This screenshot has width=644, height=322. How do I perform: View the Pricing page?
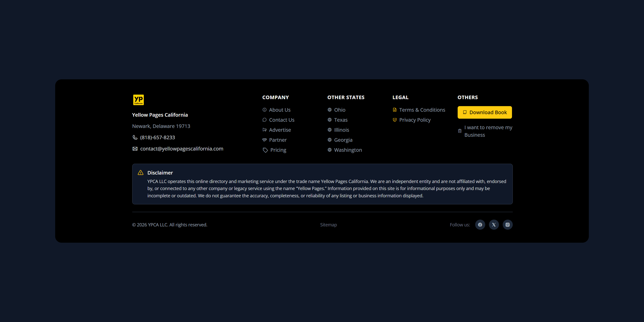click(x=278, y=150)
